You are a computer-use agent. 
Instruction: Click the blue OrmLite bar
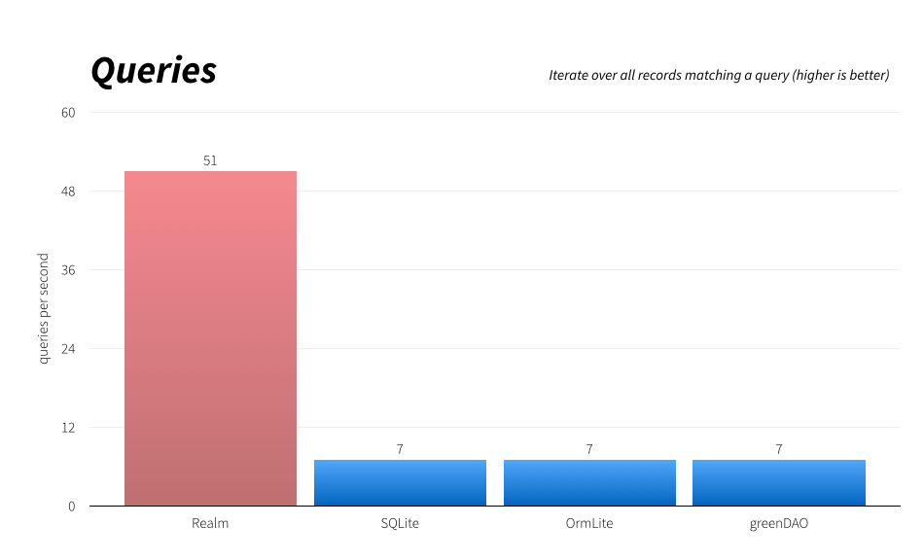pos(589,482)
